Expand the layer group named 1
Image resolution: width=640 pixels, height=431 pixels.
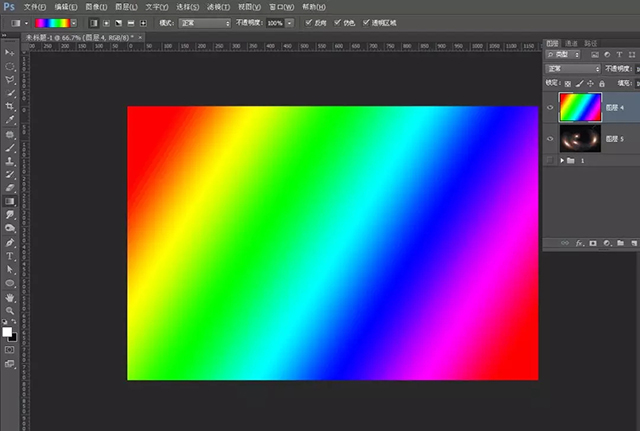(561, 160)
